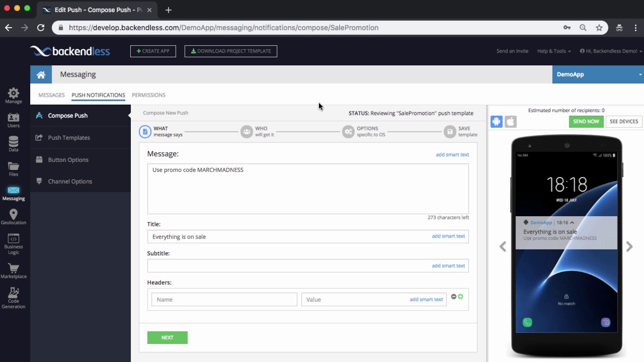Click the CREATE APP button
The image size is (644, 362).
pos(153,51)
